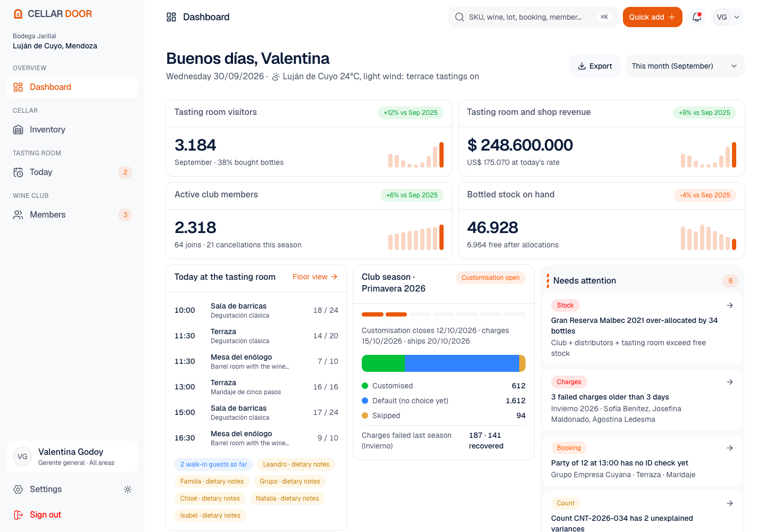Click blue Default segment of club bar
766x532 pixels.
pos(462,363)
